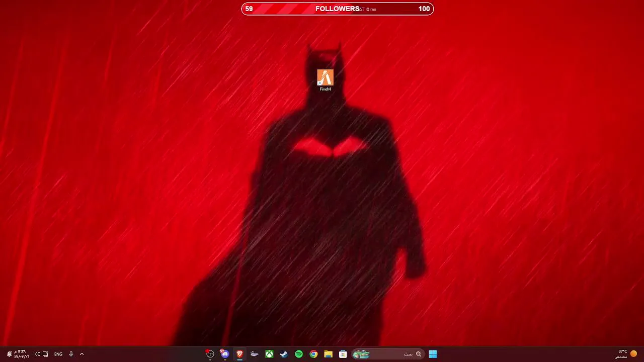Open the Windows Start menu

coord(433,354)
